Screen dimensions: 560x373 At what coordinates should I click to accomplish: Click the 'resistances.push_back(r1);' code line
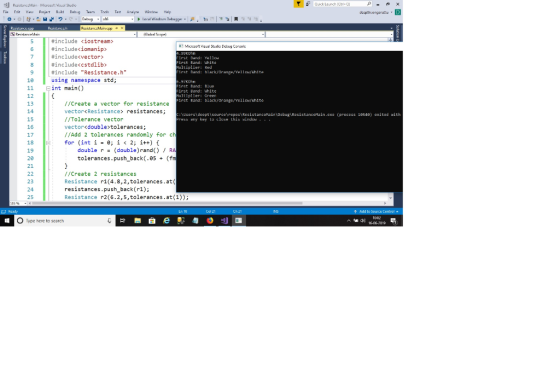107,189
